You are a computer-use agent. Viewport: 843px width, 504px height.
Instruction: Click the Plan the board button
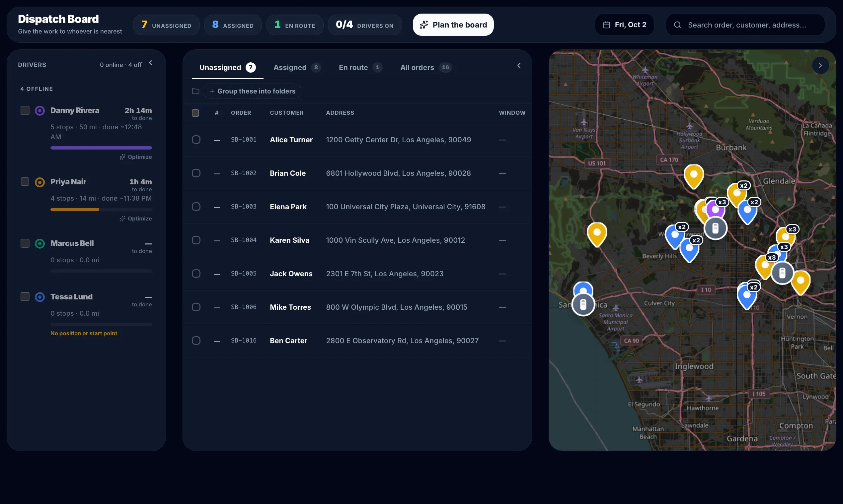(453, 25)
